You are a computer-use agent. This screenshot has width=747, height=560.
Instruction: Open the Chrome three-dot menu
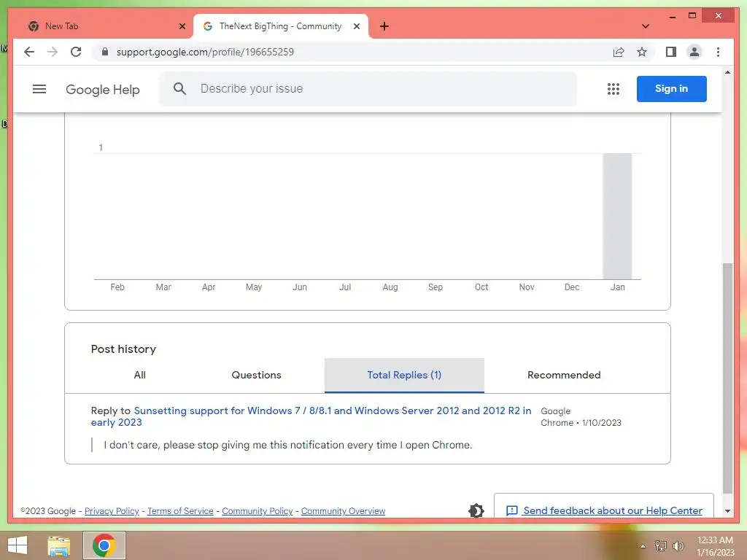click(718, 52)
